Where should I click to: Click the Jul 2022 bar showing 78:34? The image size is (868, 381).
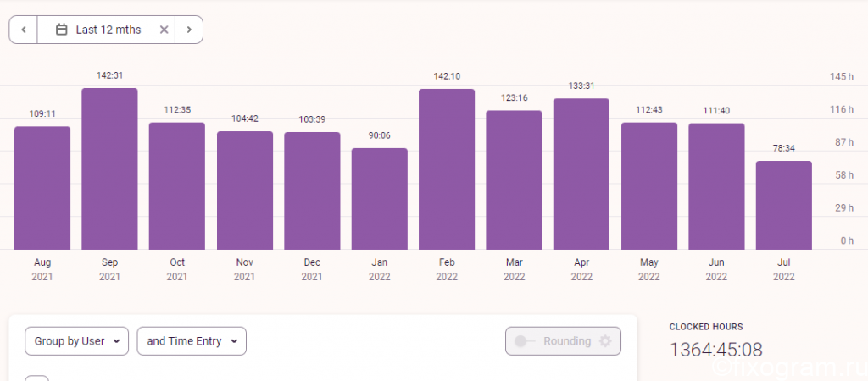[784, 205]
